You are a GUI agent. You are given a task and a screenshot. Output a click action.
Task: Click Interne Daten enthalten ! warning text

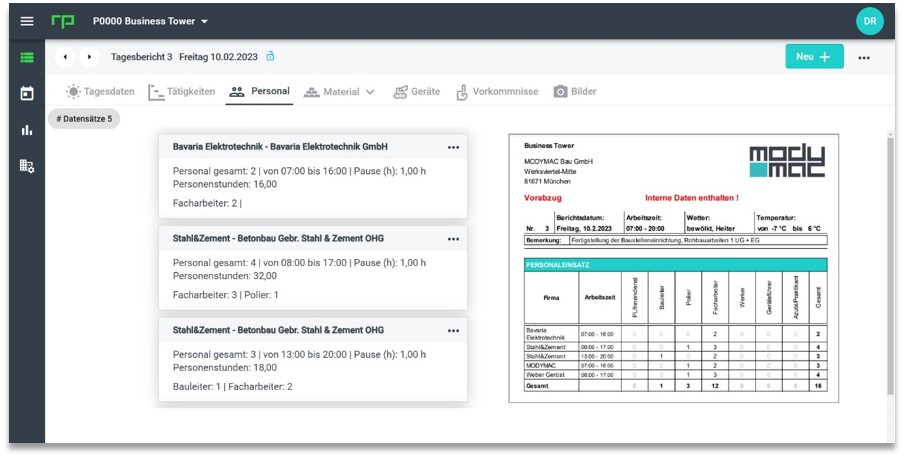[691, 198]
